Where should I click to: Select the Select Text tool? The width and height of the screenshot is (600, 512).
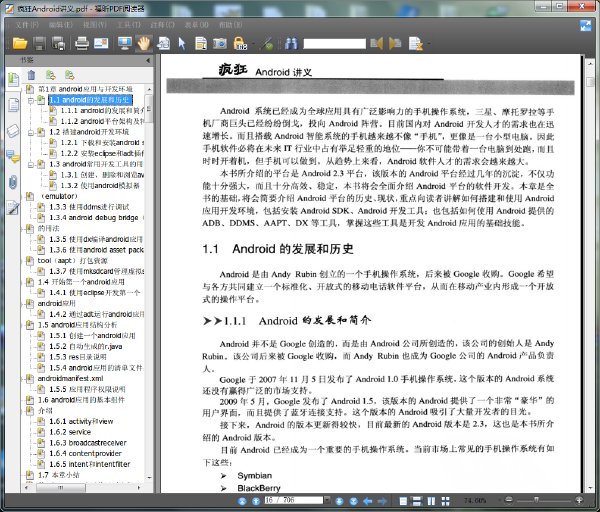point(164,43)
